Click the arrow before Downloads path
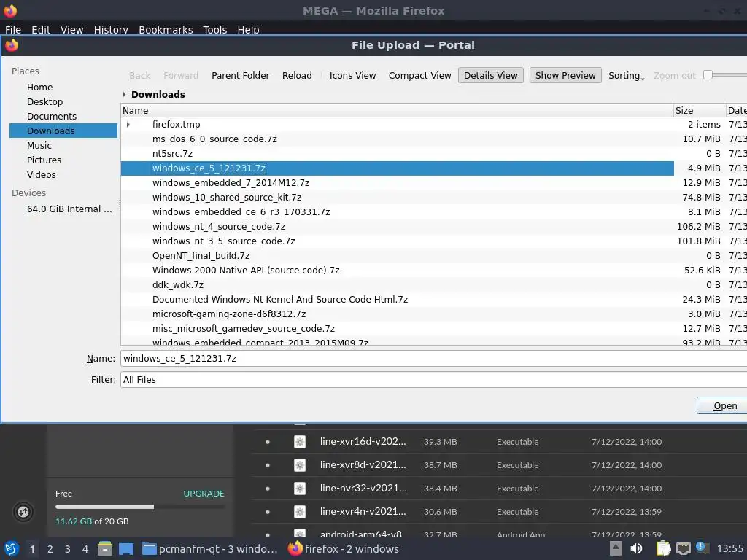This screenshot has height=560, width=747. pyautogui.click(x=124, y=94)
